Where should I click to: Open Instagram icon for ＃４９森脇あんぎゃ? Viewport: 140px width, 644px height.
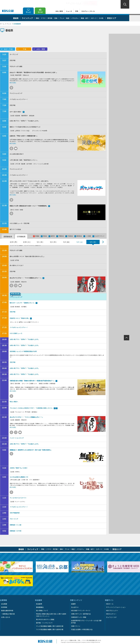16,286
